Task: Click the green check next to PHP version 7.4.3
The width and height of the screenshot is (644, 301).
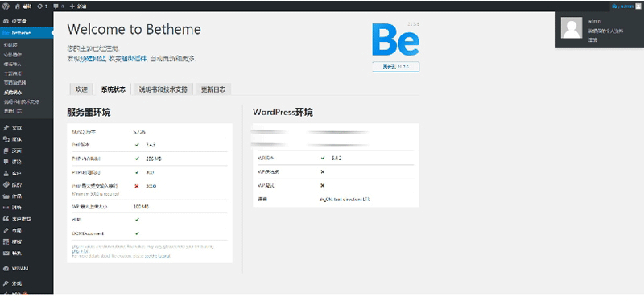Action: [x=137, y=145]
